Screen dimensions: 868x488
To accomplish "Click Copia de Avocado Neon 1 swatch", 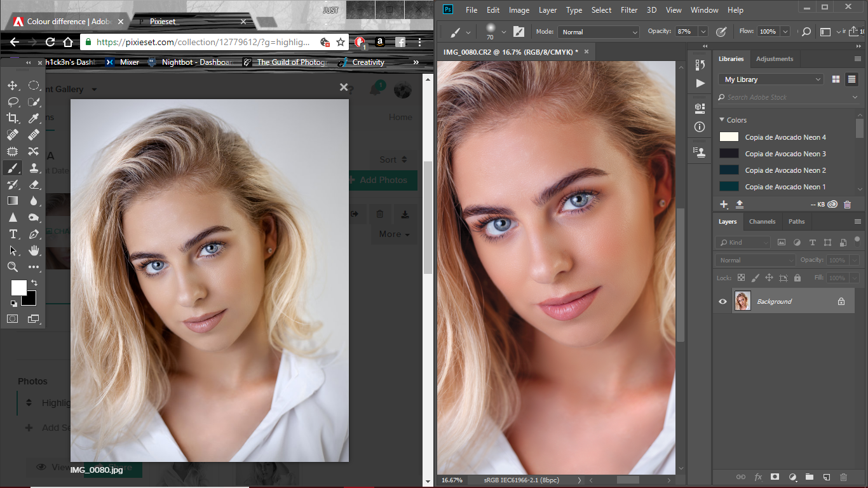I will [x=729, y=187].
